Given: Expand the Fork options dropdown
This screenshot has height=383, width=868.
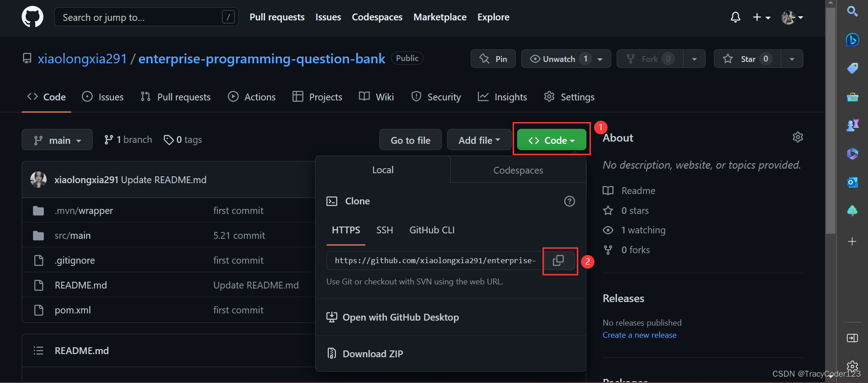Looking at the screenshot, I should click(x=694, y=59).
